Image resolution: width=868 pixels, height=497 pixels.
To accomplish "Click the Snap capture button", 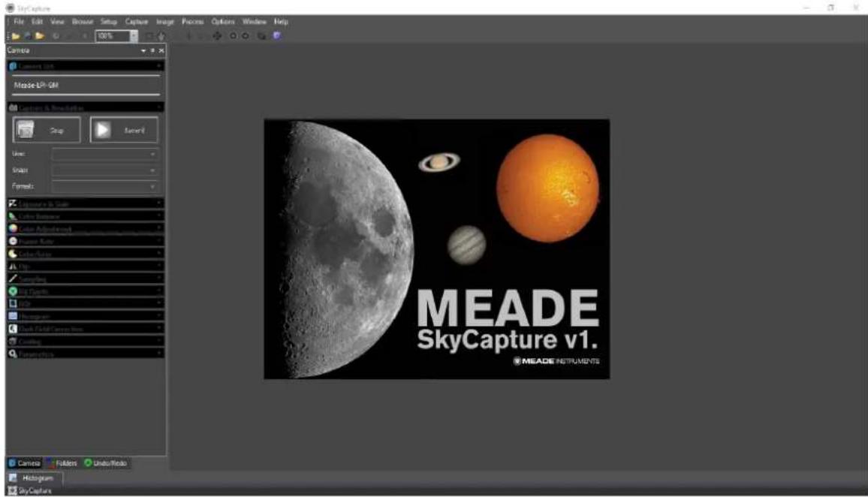I will tap(47, 130).
